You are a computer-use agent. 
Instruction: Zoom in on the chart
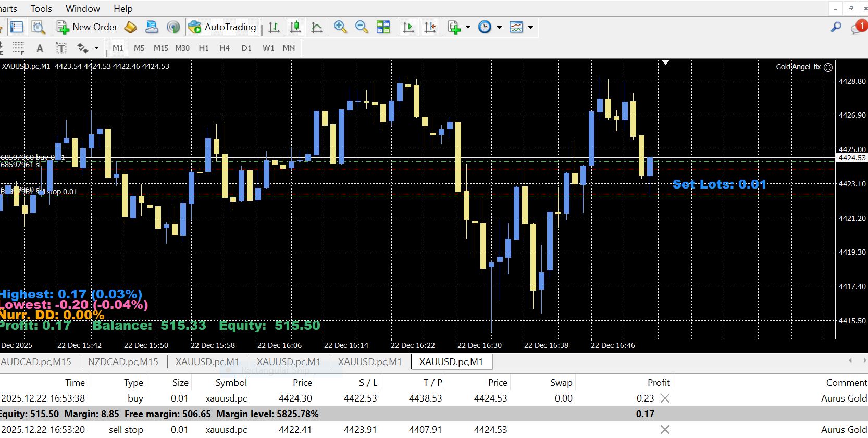coord(340,27)
